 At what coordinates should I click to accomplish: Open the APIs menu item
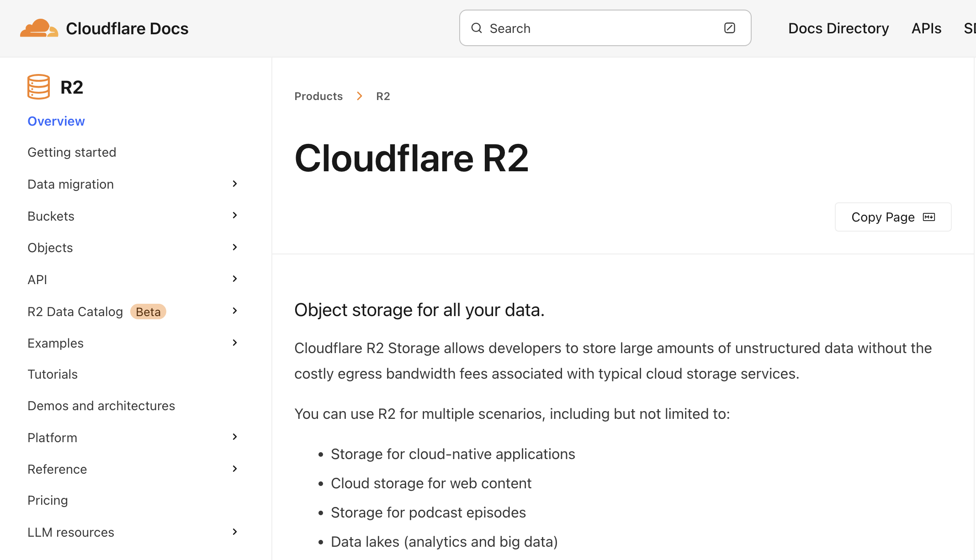[x=926, y=28]
